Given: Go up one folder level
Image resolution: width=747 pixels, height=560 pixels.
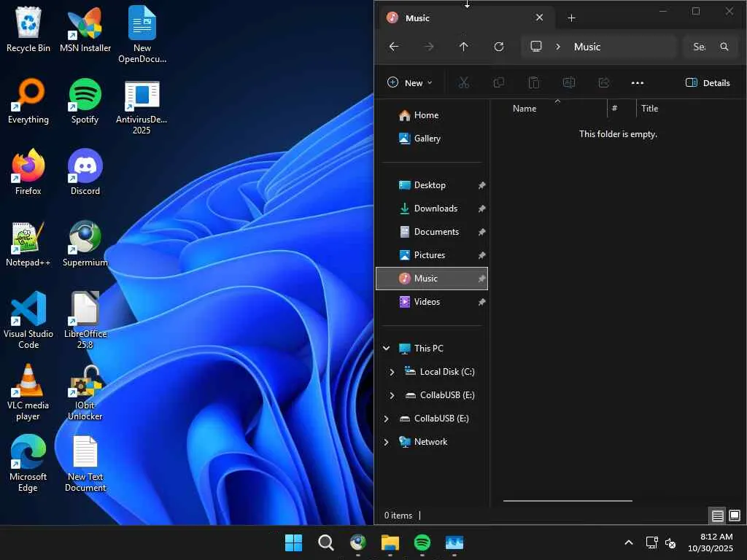Looking at the screenshot, I should point(463,47).
